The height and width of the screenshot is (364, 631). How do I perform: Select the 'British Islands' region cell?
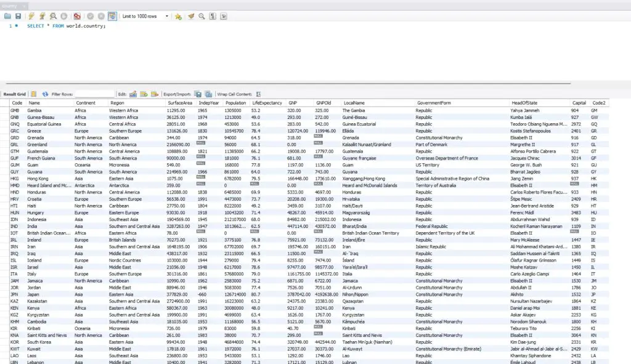123,240
